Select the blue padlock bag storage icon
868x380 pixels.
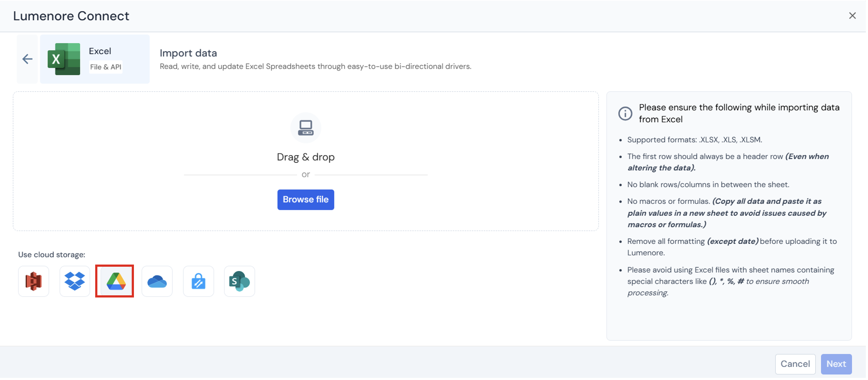198,282
